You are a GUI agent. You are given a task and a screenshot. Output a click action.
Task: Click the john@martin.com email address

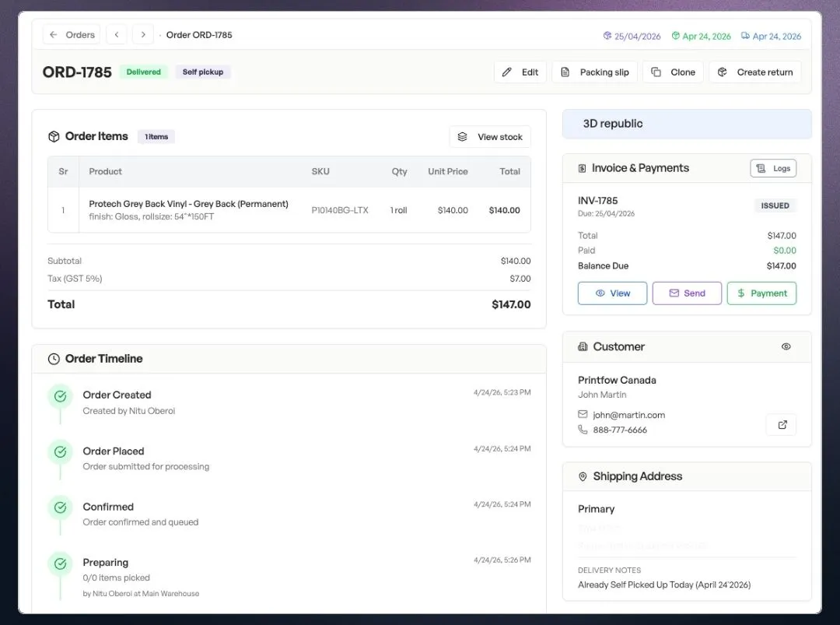coord(629,415)
